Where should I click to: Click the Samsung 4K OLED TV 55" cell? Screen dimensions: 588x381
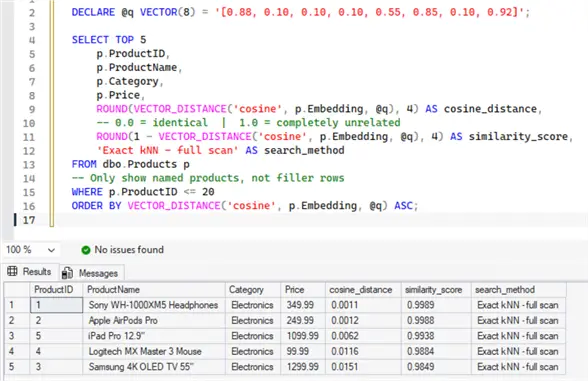click(154, 367)
